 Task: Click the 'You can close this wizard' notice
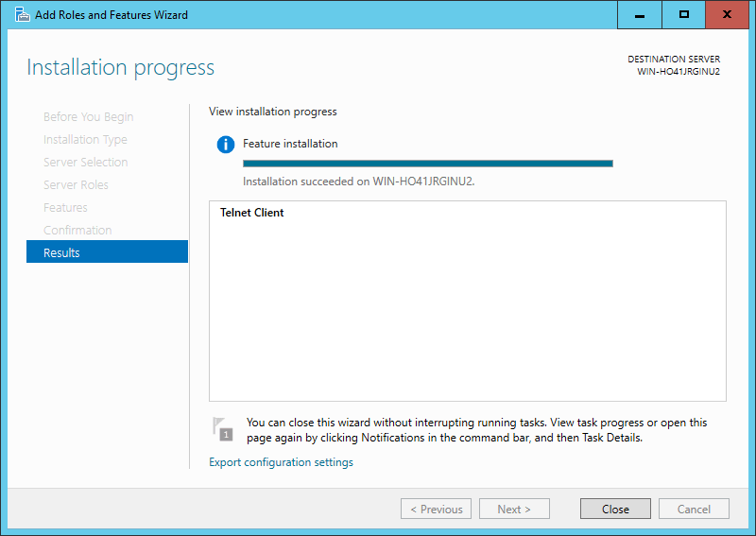pyautogui.click(x=477, y=430)
